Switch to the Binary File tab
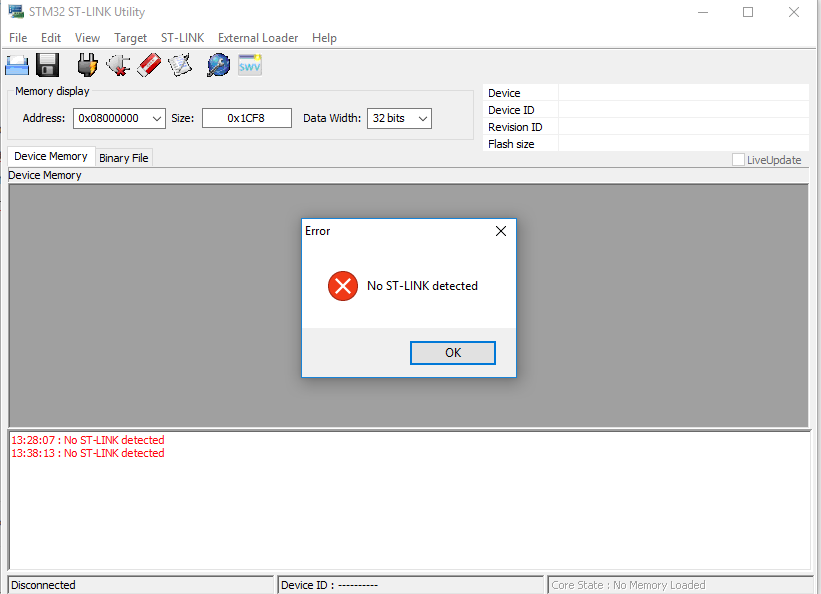The image size is (821, 594). pos(124,158)
